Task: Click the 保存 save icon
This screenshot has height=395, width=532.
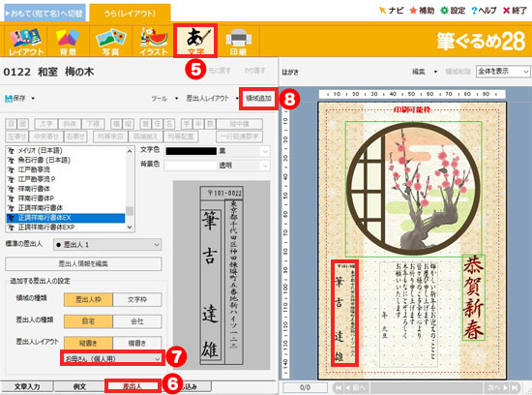Action: pos(15,99)
